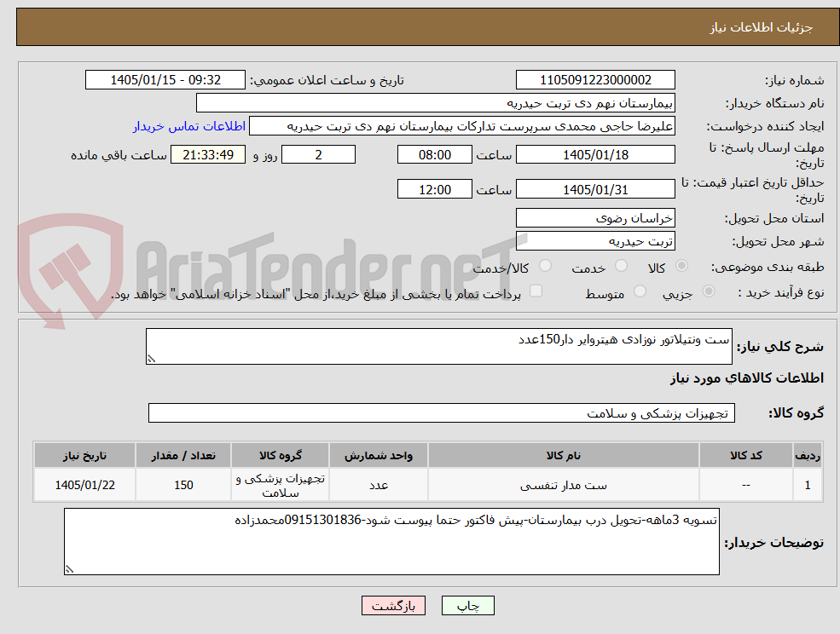This screenshot has width=840, height=634.
Task: Click the buyer notes textarea
Action: pos(391,541)
